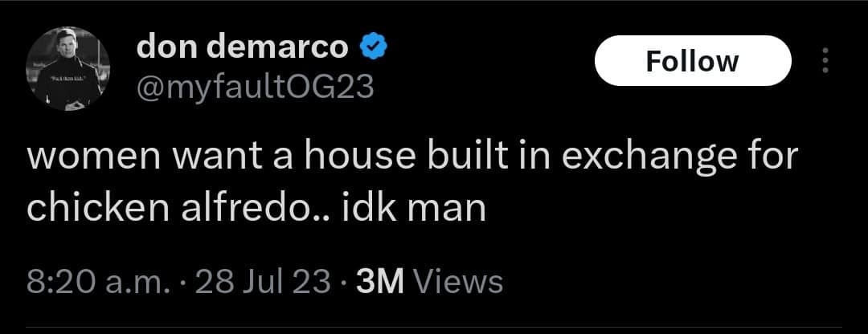Click the second line starting with chicken alfredo
The height and width of the screenshot is (334, 868).
256,209
